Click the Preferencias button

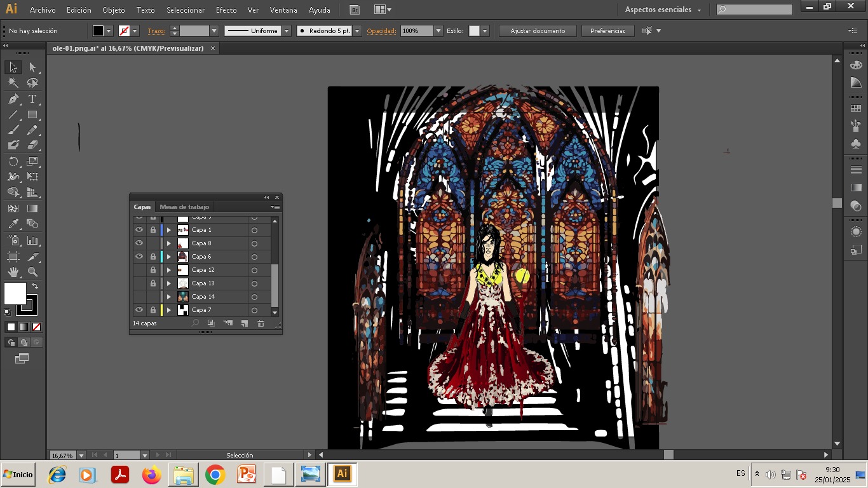coord(607,30)
